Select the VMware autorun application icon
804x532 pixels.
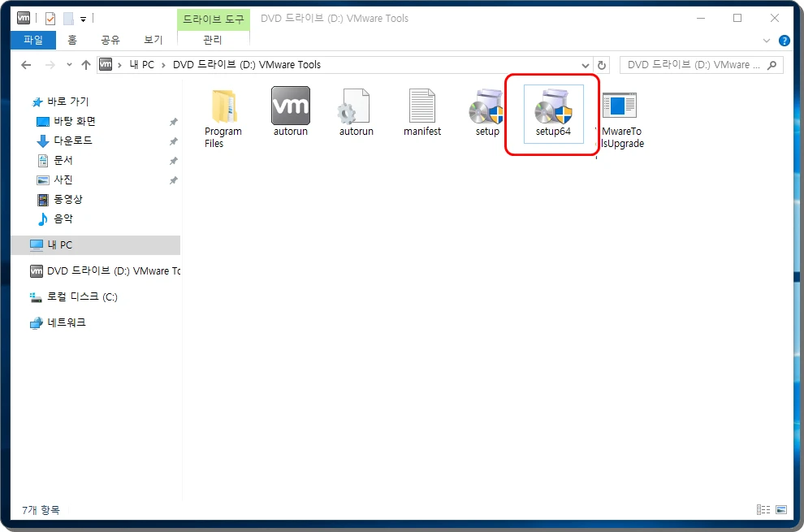(x=291, y=106)
